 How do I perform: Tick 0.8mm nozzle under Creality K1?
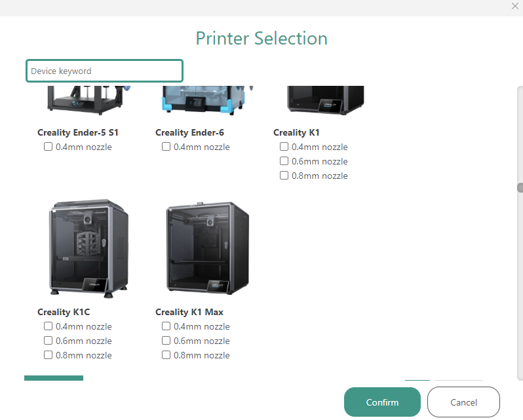tap(284, 176)
